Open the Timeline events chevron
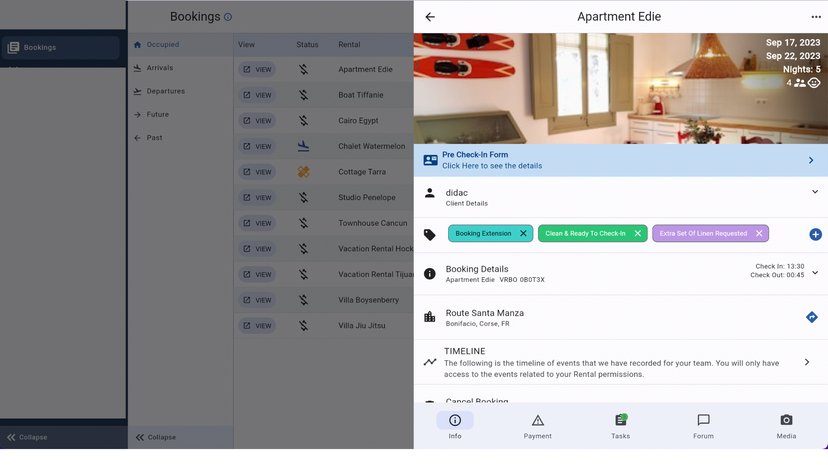 (x=807, y=362)
